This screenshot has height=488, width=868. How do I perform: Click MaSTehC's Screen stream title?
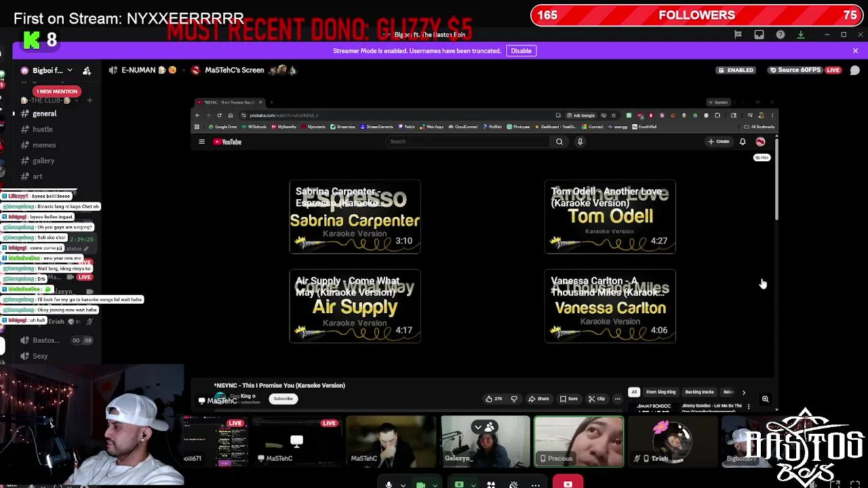point(234,70)
